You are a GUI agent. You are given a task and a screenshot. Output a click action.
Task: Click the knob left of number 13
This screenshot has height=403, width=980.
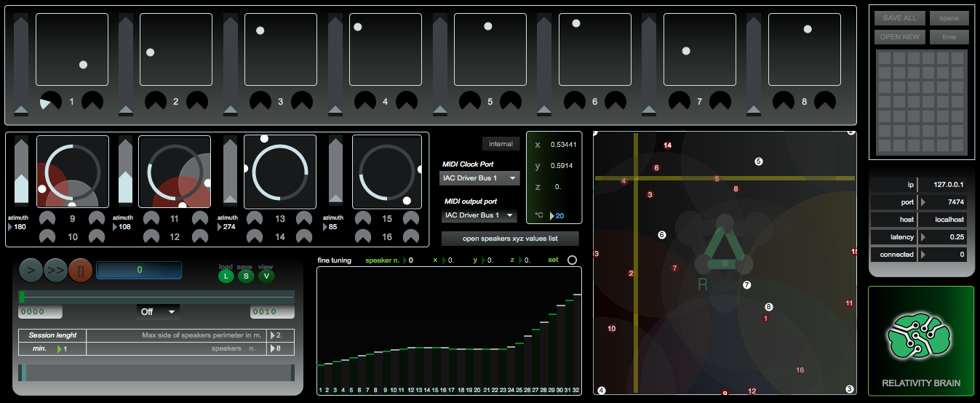click(255, 218)
